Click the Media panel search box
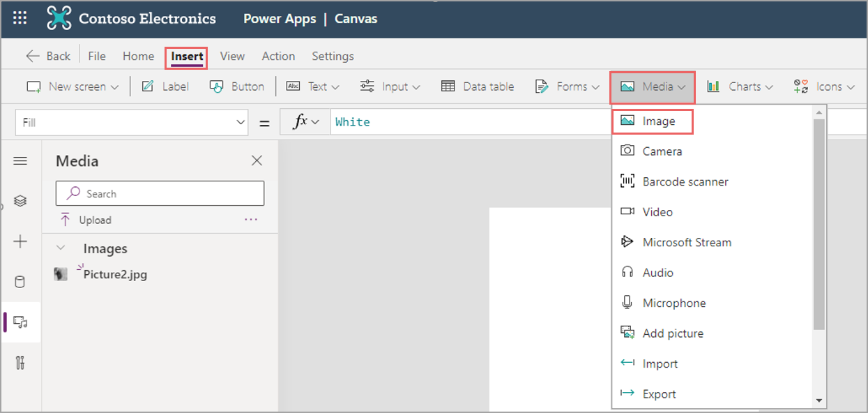This screenshot has width=868, height=413. (x=160, y=193)
